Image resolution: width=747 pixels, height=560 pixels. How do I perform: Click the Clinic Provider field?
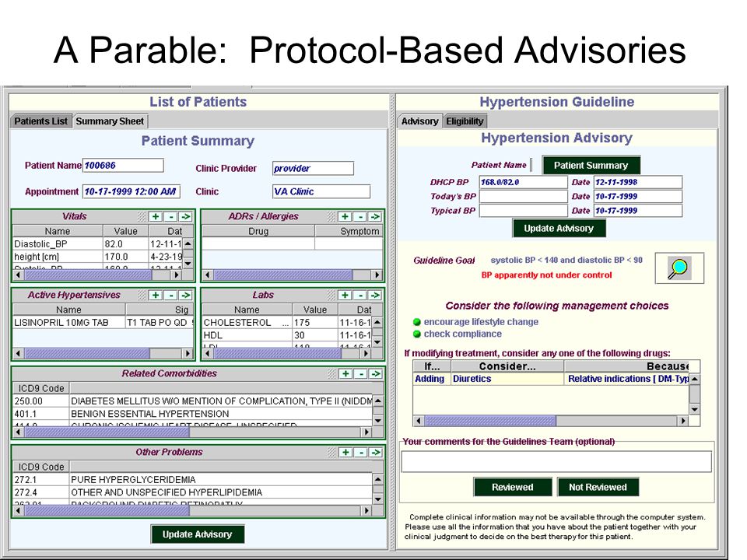point(313,168)
